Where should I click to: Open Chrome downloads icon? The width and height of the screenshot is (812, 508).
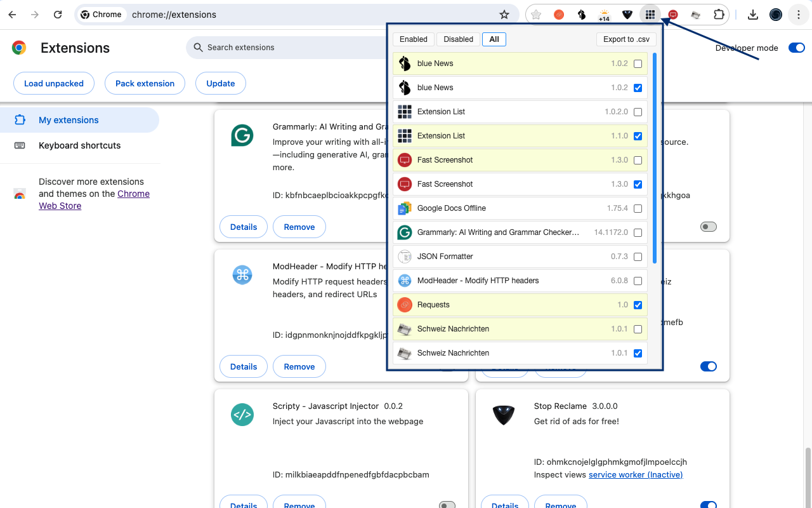tap(753, 15)
